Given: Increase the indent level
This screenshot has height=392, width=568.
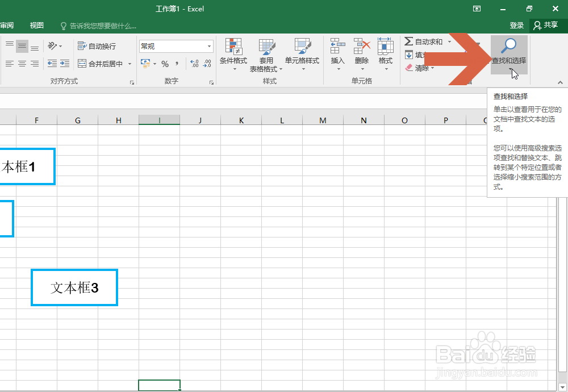Looking at the screenshot, I should point(65,64).
